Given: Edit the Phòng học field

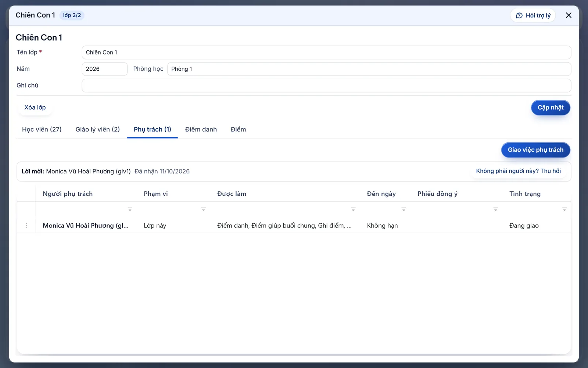Looking at the screenshot, I should click(x=369, y=69).
